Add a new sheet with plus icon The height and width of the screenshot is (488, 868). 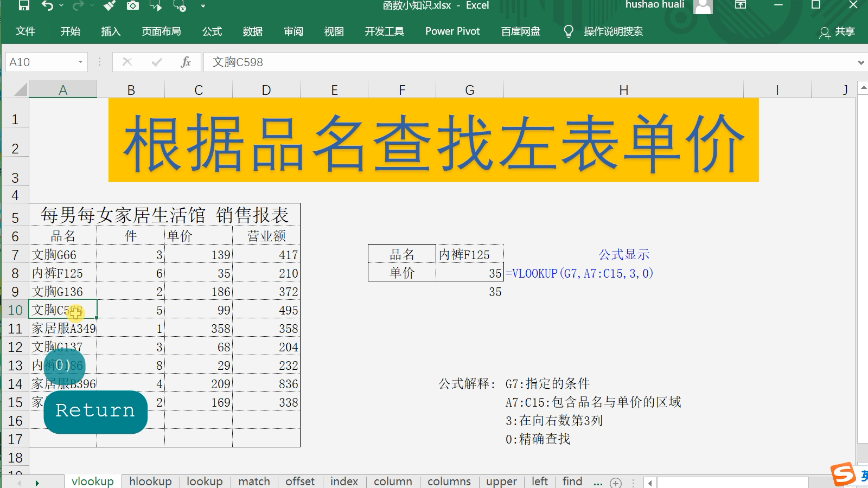pyautogui.click(x=616, y=482)
